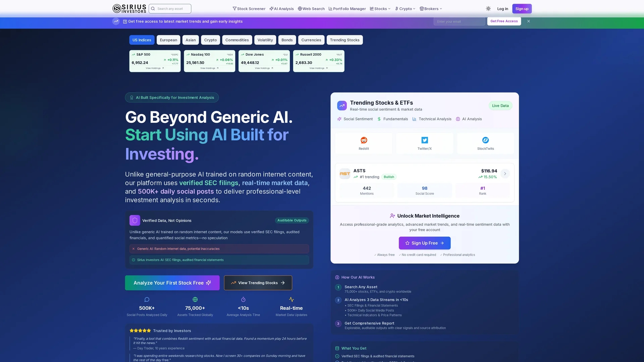The image size is (644, 362).
Task: Select the Trending Stocks tab
Action: [x=345, y=40]
